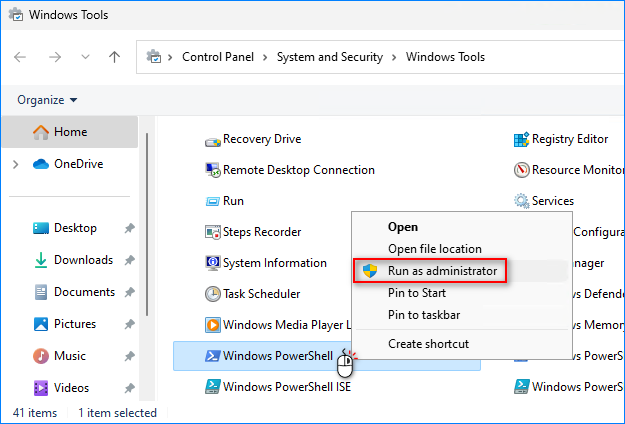This screenshot has height=424, width=625.
Task: Click the Windows PowerShell ISE icon
Action: (x=213, y=387)
